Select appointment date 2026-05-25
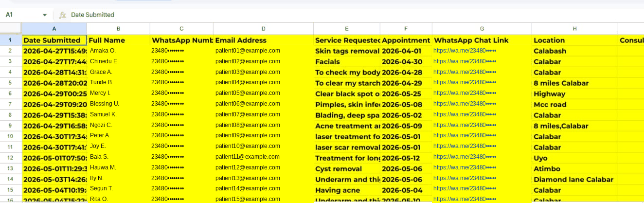The width and height of the screenshot is (644, 203). coord(406,93)
